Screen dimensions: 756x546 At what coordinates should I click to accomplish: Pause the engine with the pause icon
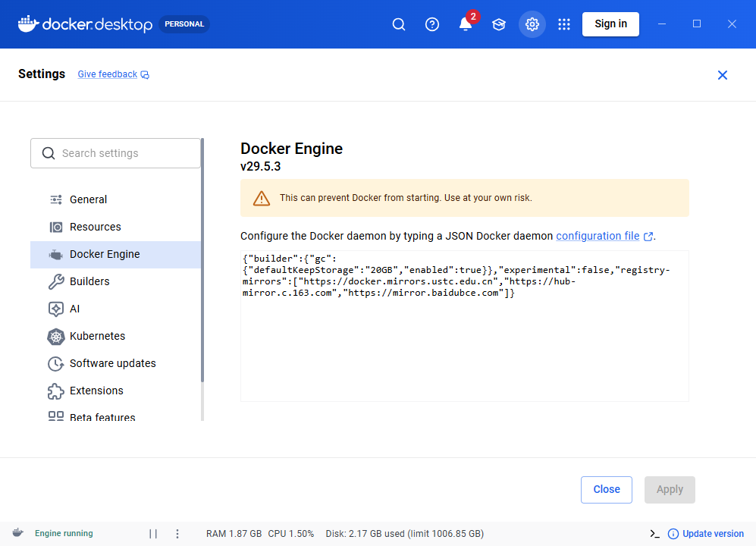[153, 533]
